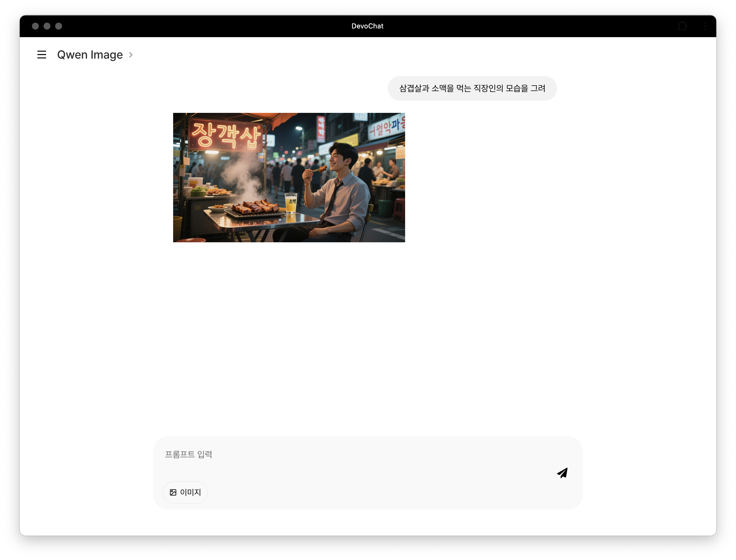Click grilled pork on the grill in image
Viewport: 736px width, 560px height.
pyautogui.click(x=256, y=207)
